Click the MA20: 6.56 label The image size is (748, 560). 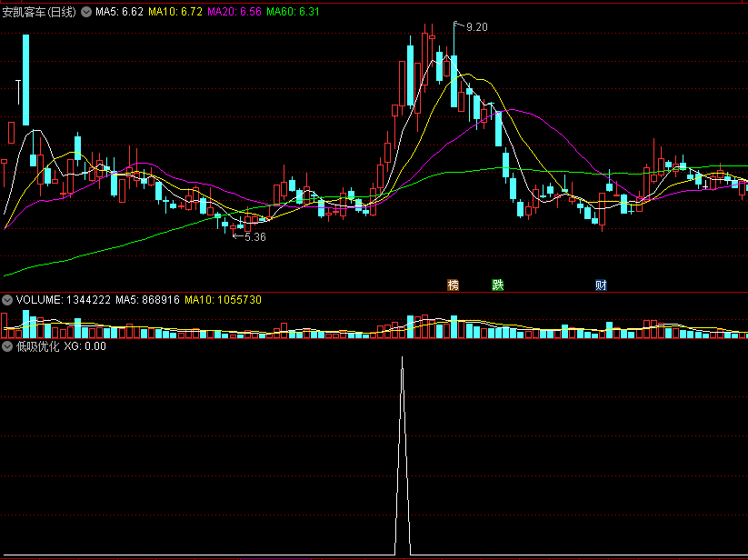(x=234, y=12)
